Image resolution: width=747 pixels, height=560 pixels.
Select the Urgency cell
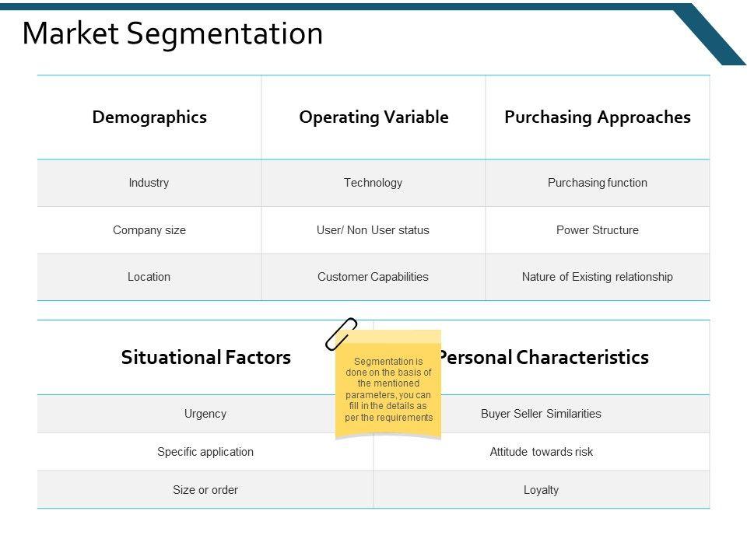(x=205, y=414)
